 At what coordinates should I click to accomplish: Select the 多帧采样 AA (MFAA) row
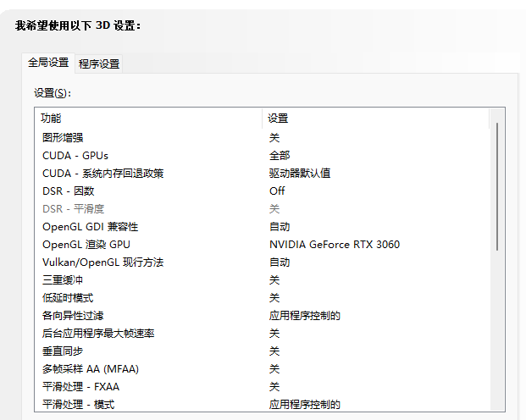[x=90, y=369]
